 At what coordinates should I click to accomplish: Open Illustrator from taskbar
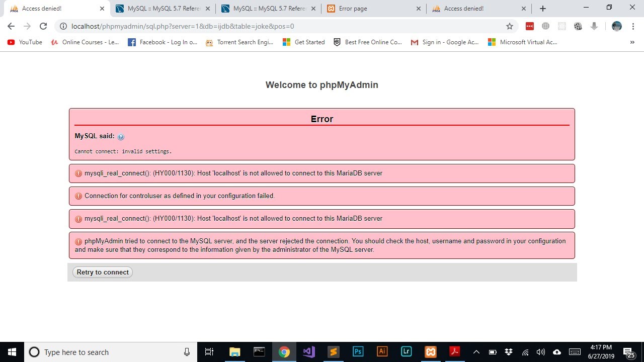(382, 352)
